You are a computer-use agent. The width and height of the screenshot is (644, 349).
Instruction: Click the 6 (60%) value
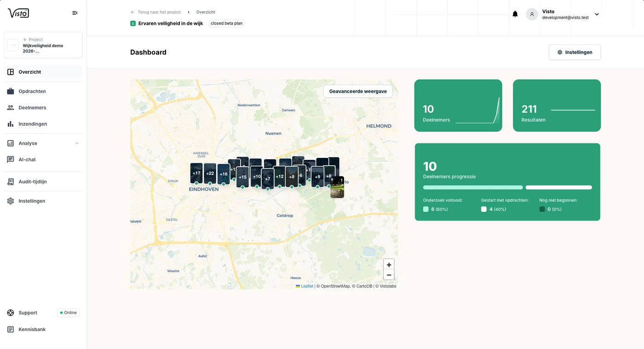click(x=439, y=209)
